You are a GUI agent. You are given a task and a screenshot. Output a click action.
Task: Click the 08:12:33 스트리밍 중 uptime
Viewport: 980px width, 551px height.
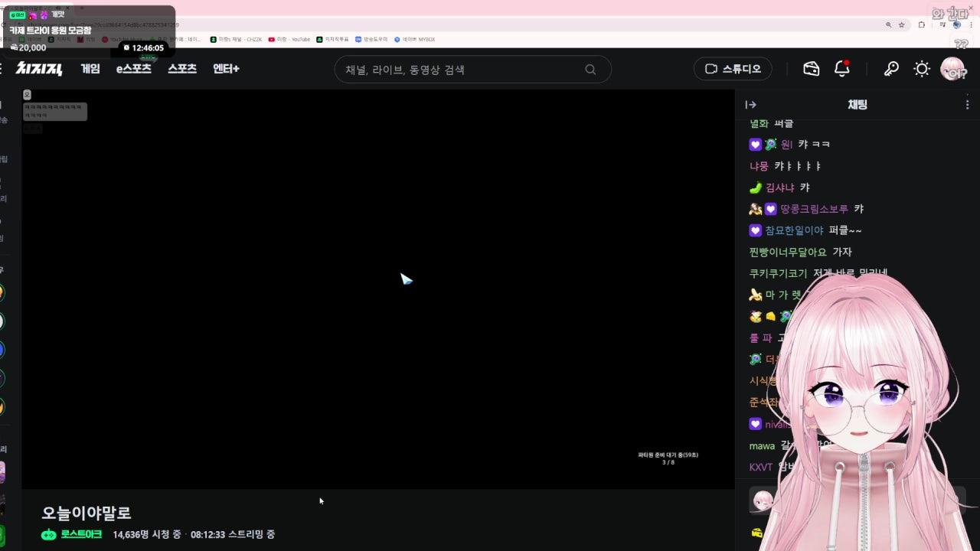[233, 534]
